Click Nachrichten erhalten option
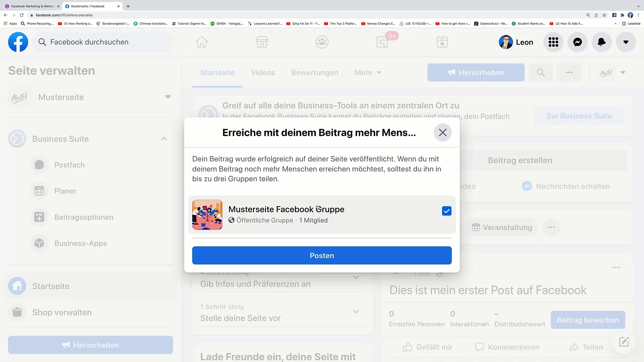644x362 pixels. pos(566,186)
